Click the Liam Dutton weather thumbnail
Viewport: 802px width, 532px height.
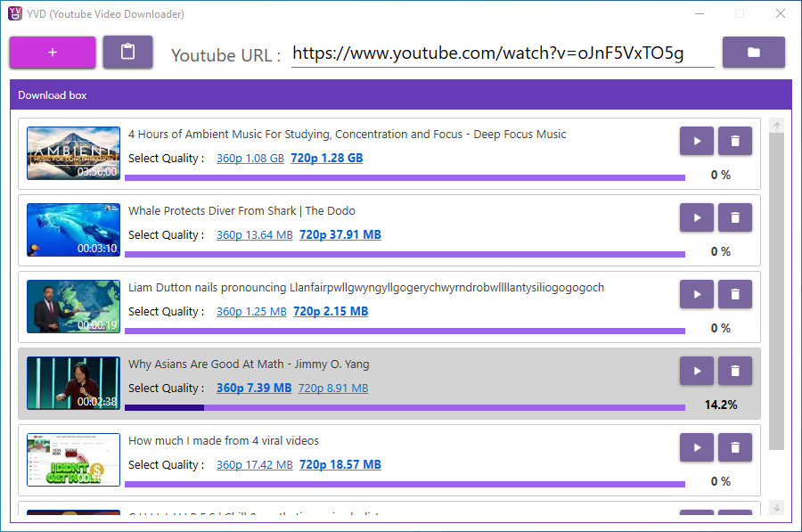[x=74, y=307]
